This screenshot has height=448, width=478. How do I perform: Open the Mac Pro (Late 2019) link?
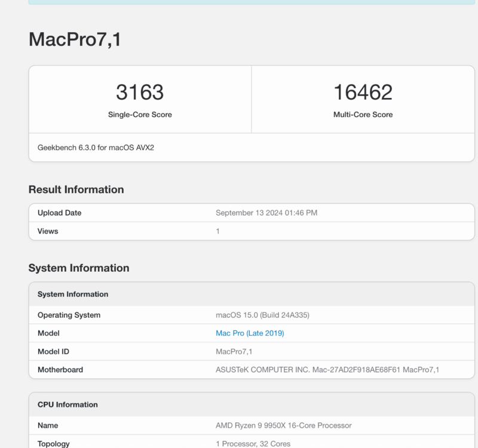(250, 333)
